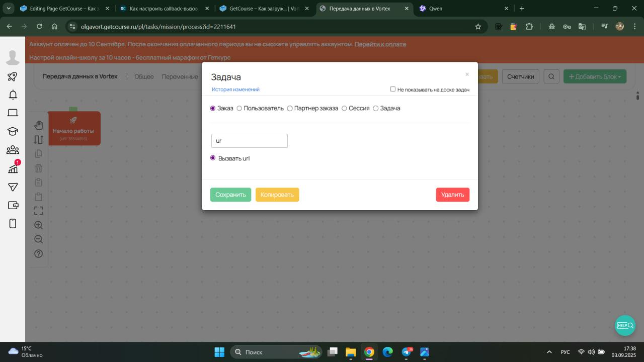Click the search magnifier button
The width and height of the screenshot is (644, 362).
551,76
